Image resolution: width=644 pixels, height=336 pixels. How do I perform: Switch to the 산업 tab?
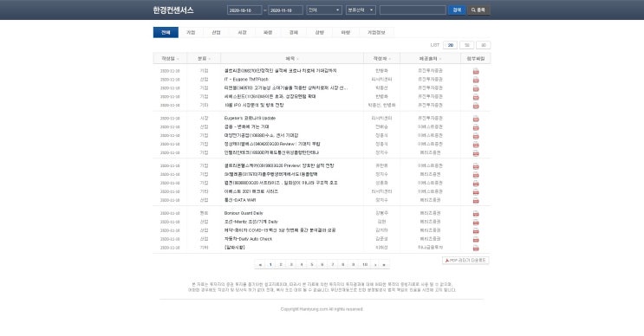(217, 32)
